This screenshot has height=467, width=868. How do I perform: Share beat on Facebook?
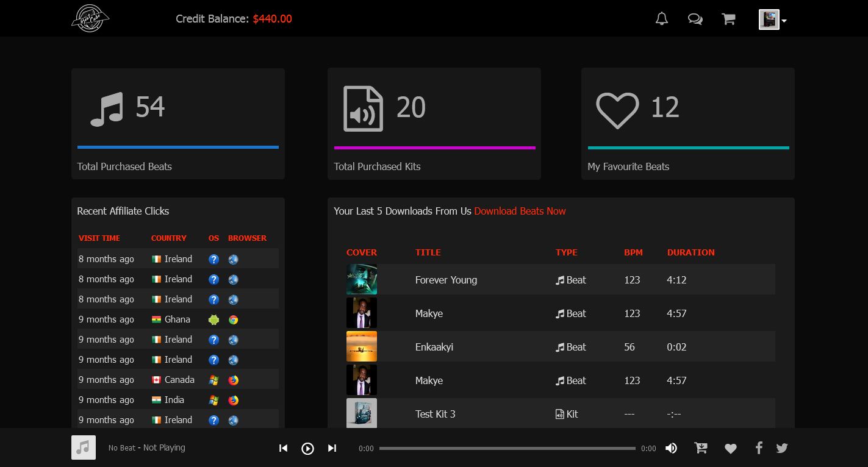click(x=759, y=448)
